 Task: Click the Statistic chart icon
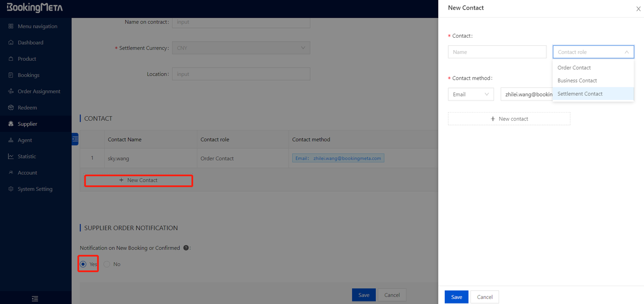pyautogui.click(x=11, y=156)
